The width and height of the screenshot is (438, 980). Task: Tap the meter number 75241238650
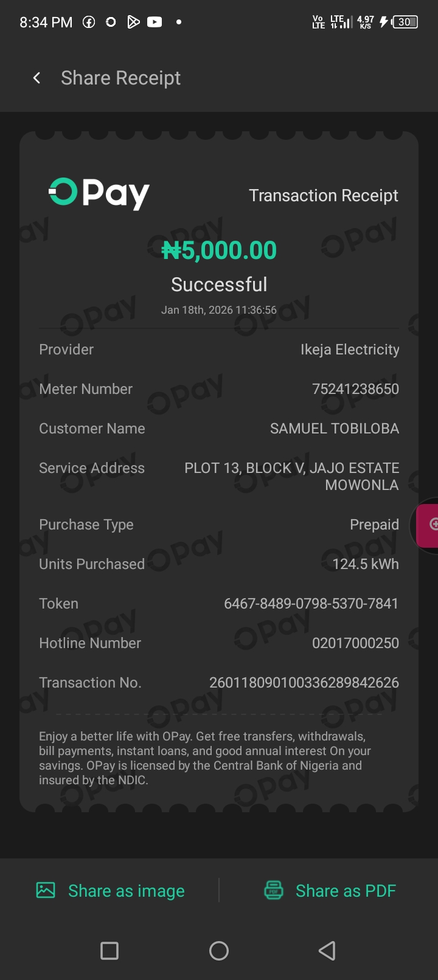(x=355, y=389)
